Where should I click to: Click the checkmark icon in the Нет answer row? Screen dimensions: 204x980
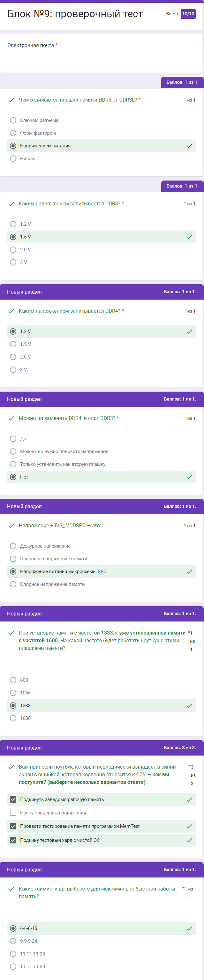[189, 477]
